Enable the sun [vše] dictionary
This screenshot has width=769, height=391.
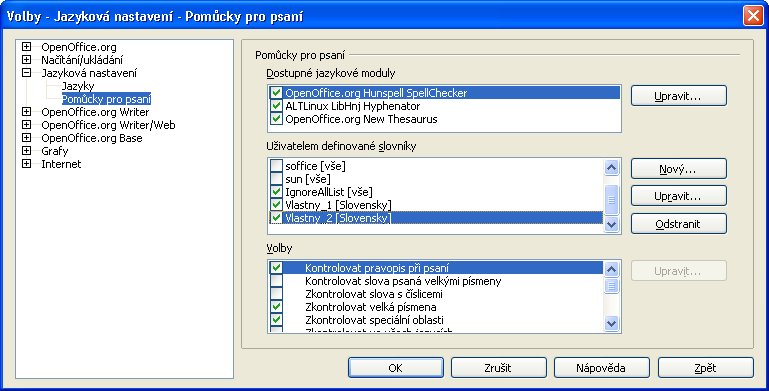[x=276, y=179]
